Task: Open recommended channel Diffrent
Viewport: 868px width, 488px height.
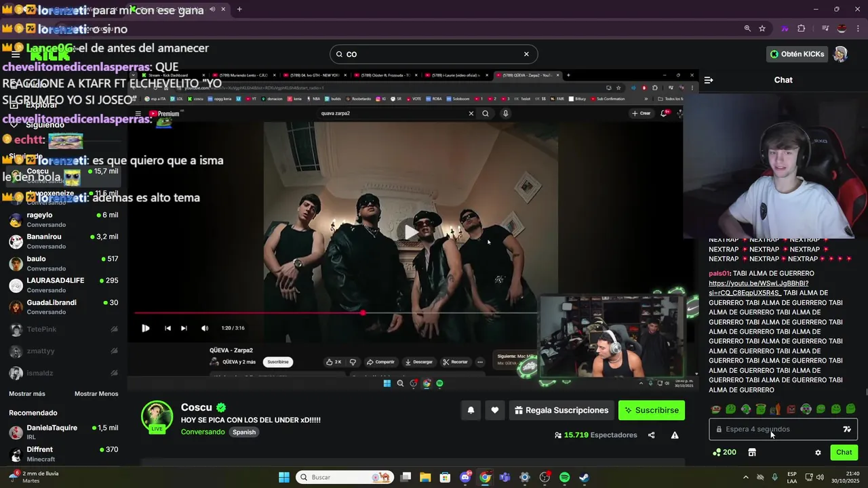Action: [65, 454]
